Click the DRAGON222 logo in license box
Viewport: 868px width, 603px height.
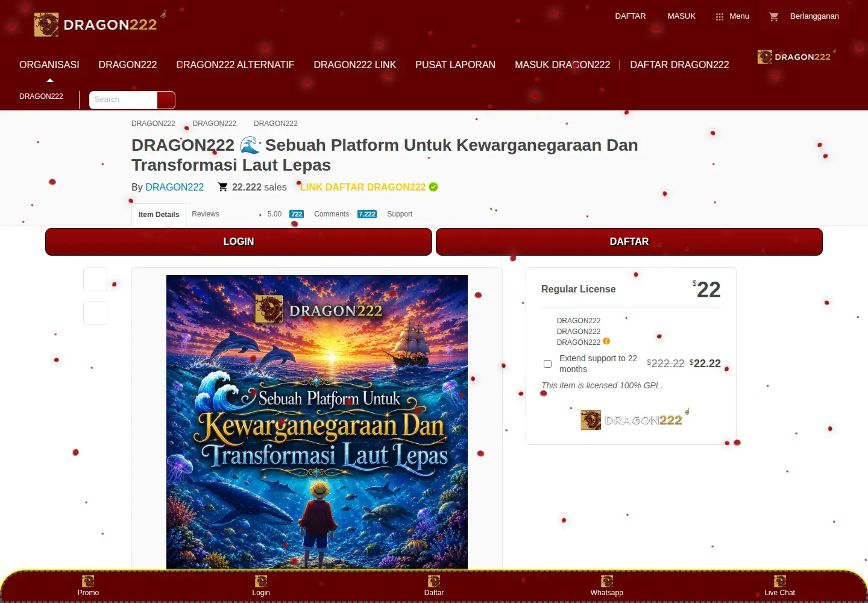[x=635, y=419]
